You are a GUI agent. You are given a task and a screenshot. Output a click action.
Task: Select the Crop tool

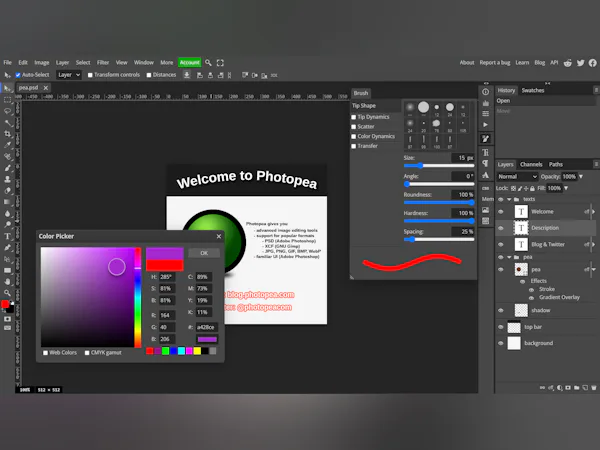click(7, 134)
